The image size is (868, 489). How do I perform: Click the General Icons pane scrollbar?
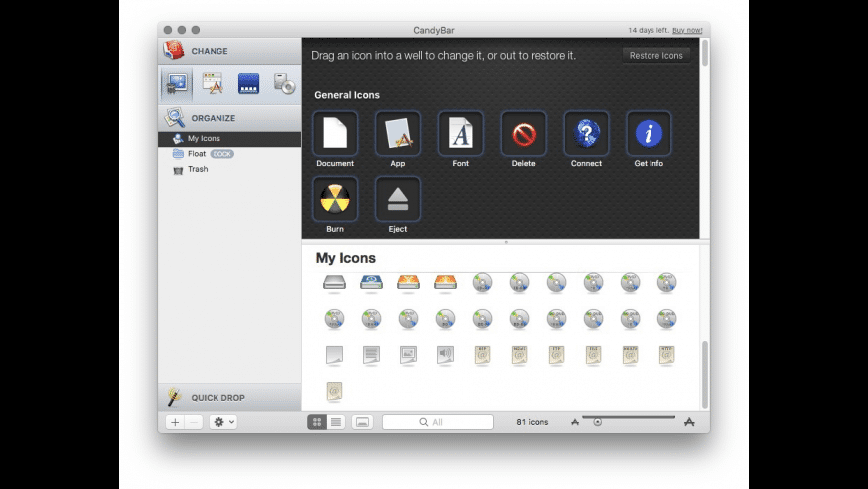tap(705, 53)
